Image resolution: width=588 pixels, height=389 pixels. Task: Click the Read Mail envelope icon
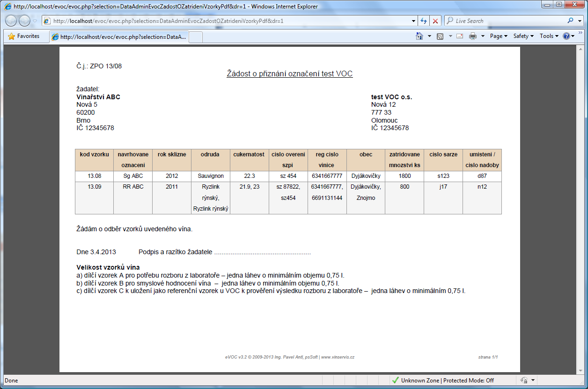tap(460, 36)
